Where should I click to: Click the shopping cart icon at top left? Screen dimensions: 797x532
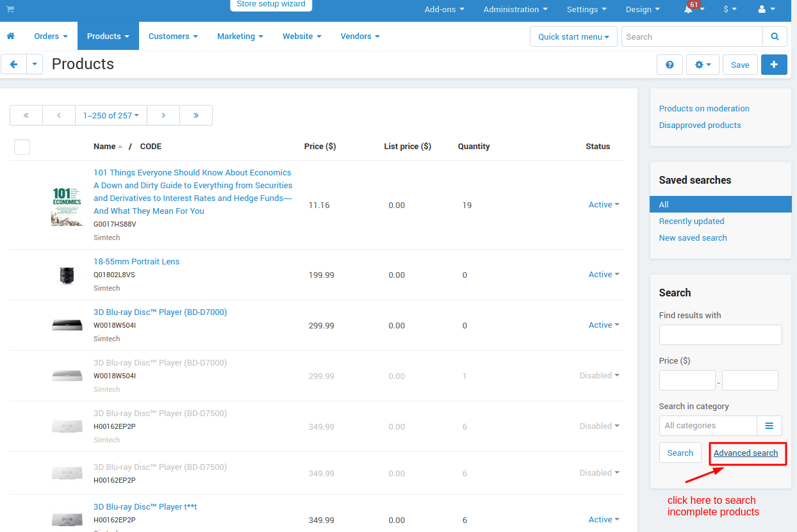pyautogui.click(x=10, y=9)
